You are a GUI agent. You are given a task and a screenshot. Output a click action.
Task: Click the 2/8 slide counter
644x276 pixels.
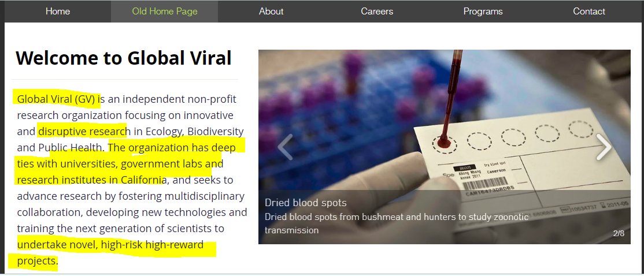click(x=619, y=233)
